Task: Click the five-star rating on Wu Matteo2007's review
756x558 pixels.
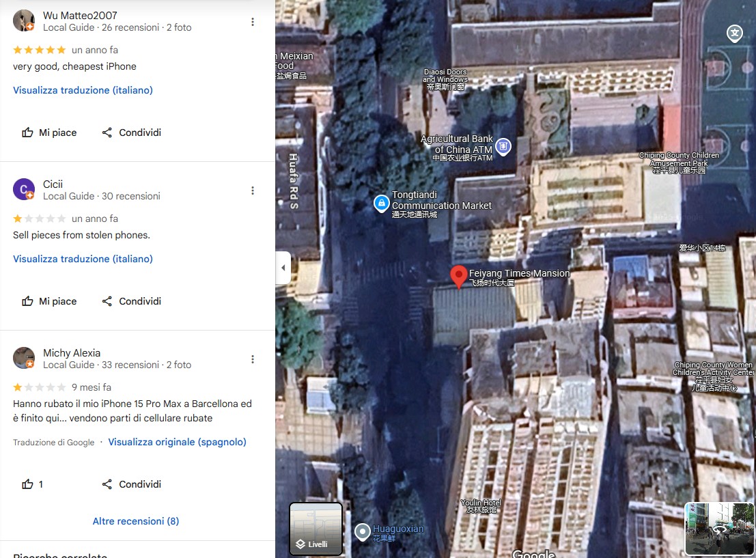Action: coord(40,50)
